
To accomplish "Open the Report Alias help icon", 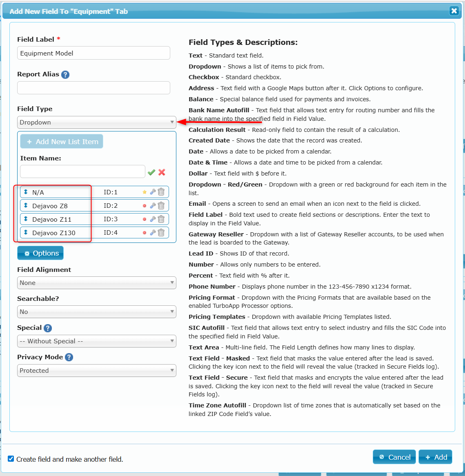I will tap(65, 75).
